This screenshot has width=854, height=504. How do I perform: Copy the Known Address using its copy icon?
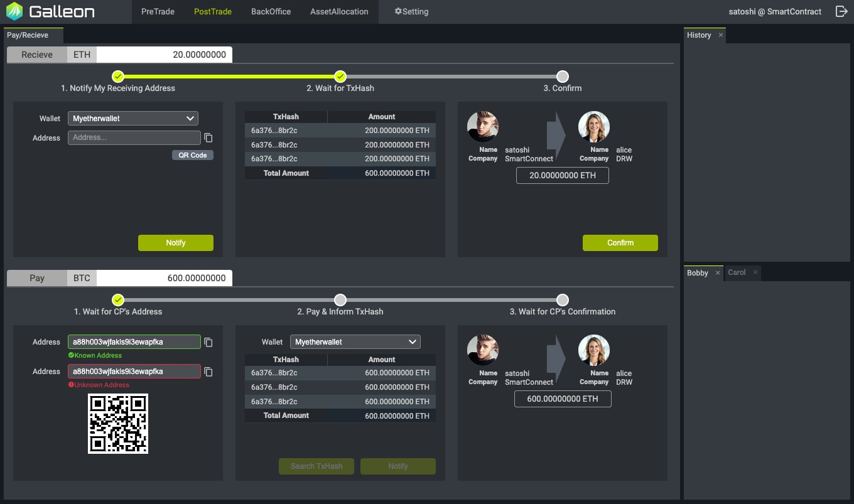208,342
